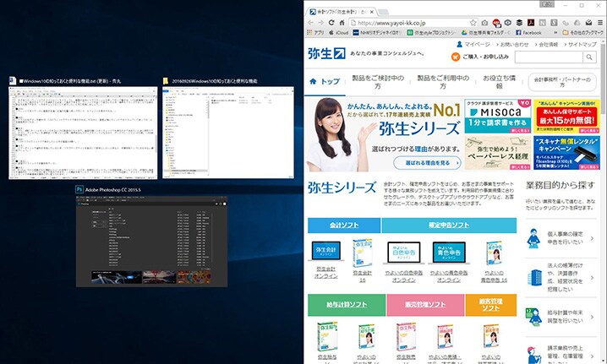Click the phone handset extension icon
This screenshot has height=364, width=607.
point(566,23)
